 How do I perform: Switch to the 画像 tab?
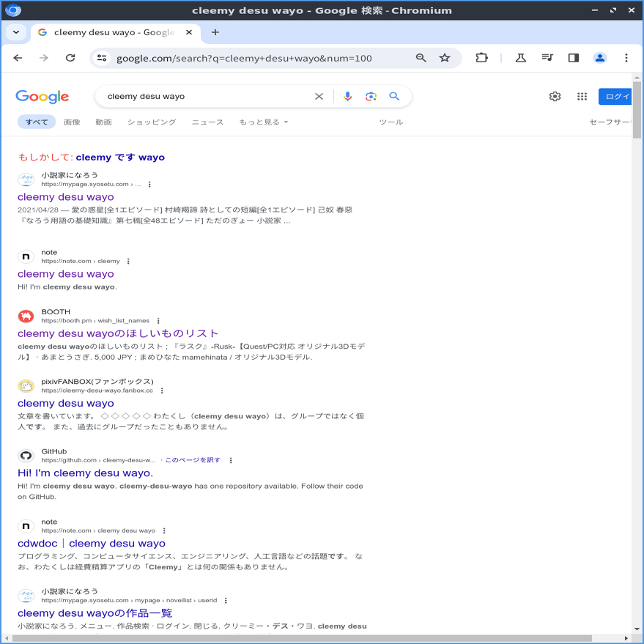coord(72,122)
